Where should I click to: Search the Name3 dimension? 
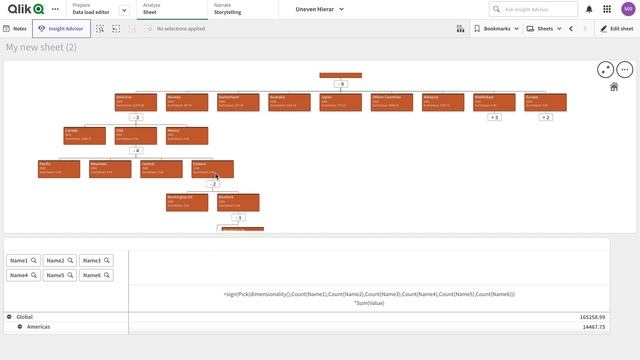96,260
